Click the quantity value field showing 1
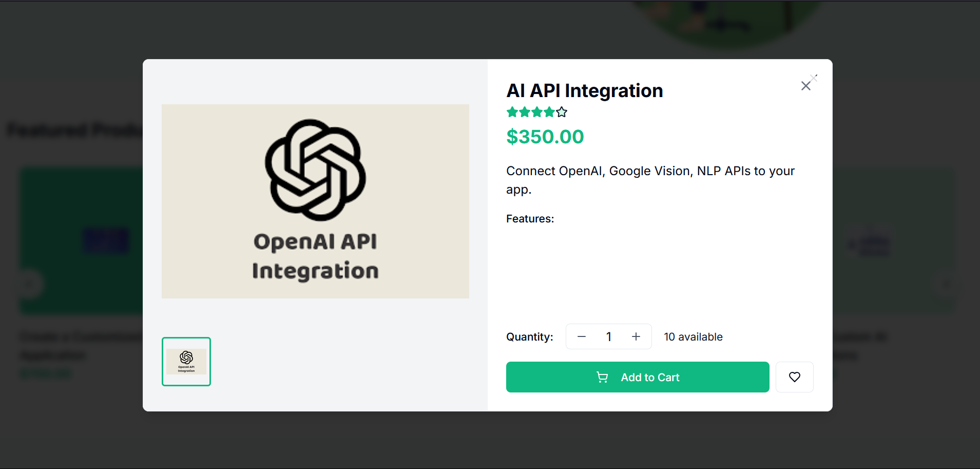 click(x=609, y=336)
